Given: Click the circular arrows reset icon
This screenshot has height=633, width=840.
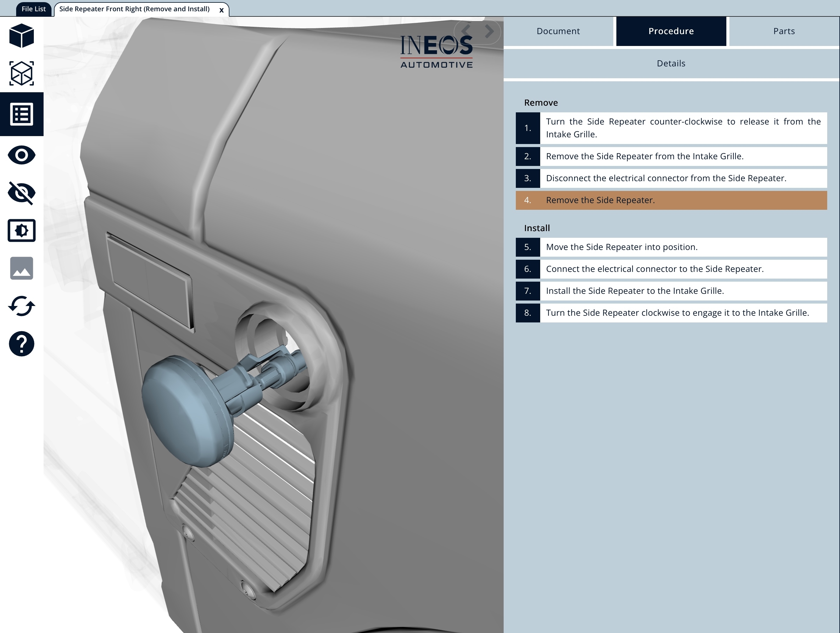Looking at the screenshot, I should point(22,306).
